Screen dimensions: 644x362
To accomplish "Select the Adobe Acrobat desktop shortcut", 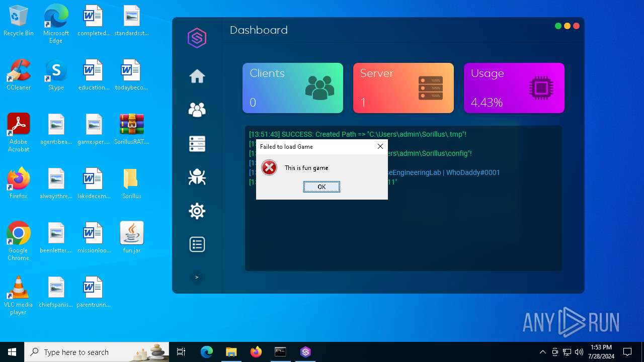I will tap(19, 133).
